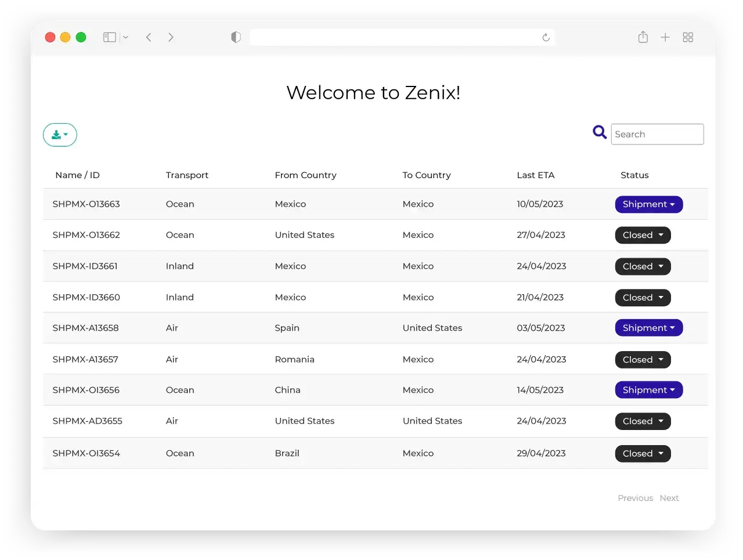Select shipment SHPMX-ID3661
This screenshot has width=743, height=560.
[x=85, y=266]
